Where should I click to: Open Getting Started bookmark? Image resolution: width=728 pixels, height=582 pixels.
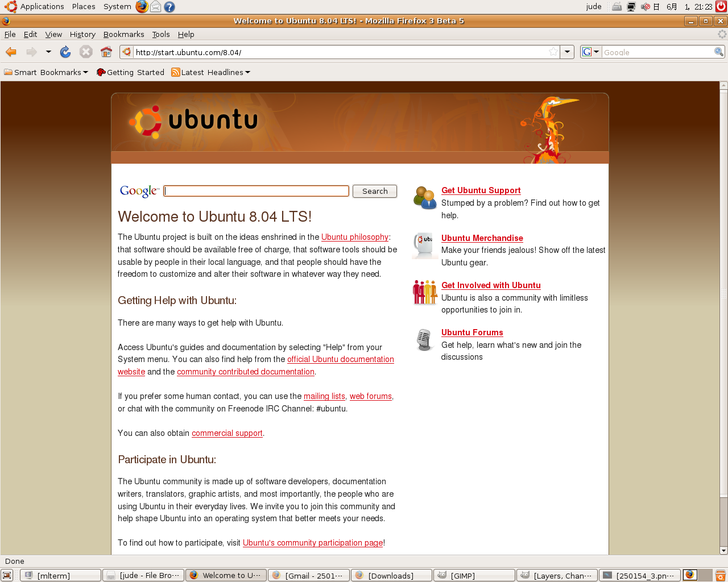[130, 72]
